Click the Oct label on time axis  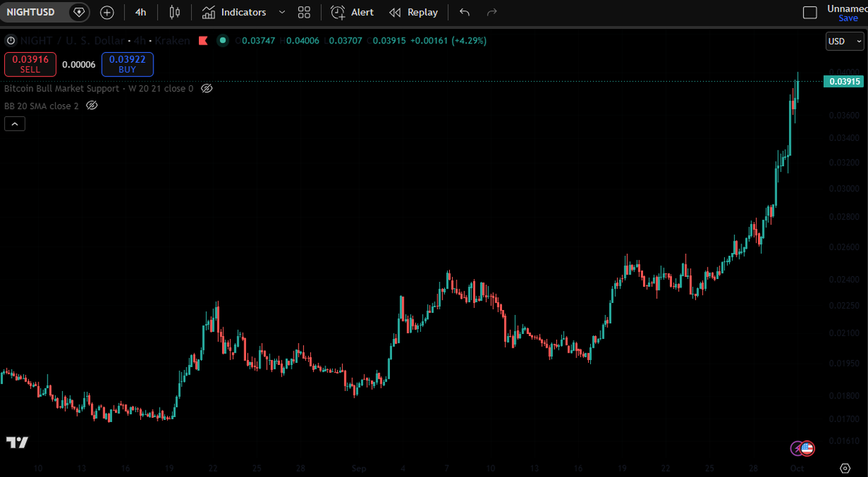click(x=797, y=468)
